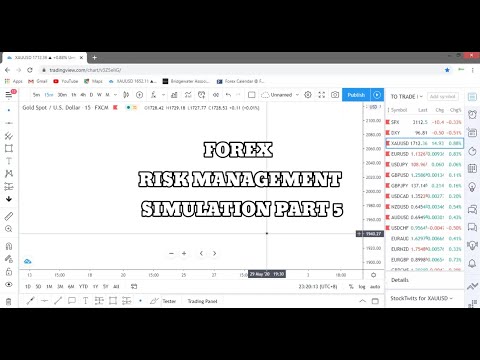
Task: Select XAUUSD in the watchlist
Action: pyautogui.click(x=424, y=143)
